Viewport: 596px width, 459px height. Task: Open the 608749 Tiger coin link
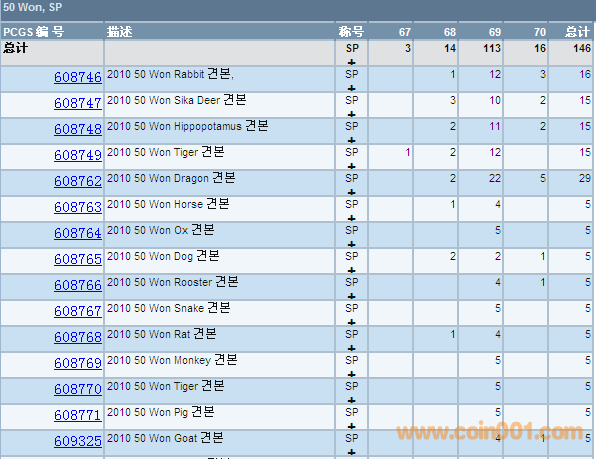[78, 155]
